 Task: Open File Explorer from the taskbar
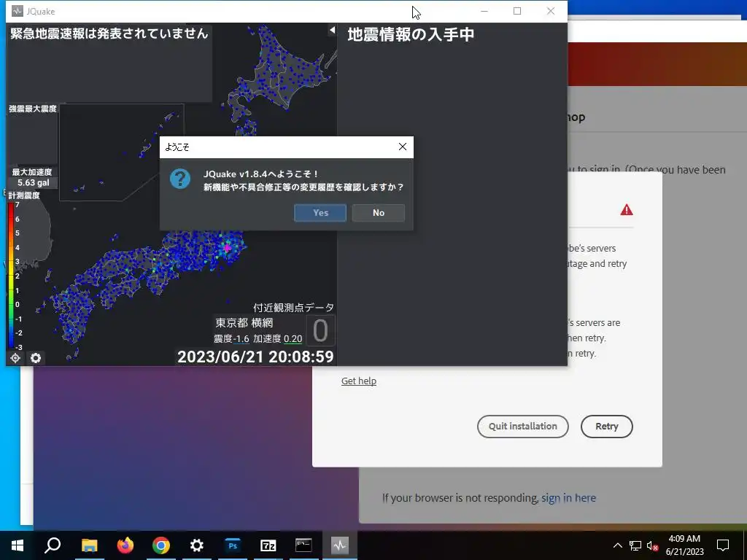coord(89,545)
